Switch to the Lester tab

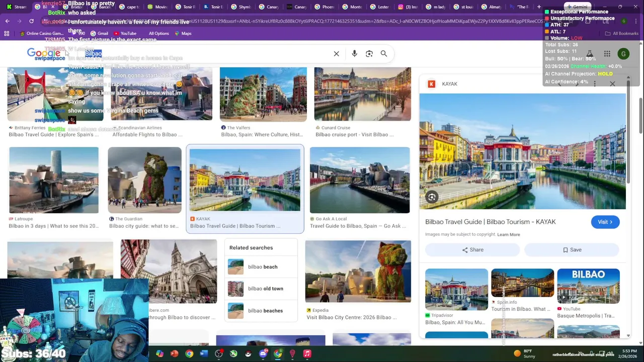[379, 7]
